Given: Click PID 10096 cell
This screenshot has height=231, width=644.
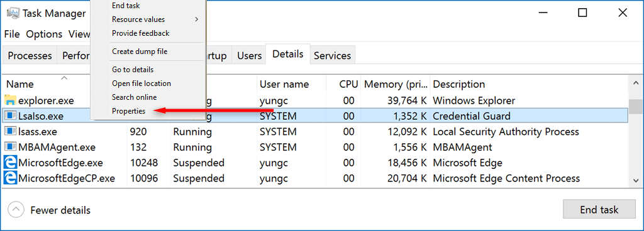Looking at the screenshot, I should pyautogui.click(x=144, y=178).
